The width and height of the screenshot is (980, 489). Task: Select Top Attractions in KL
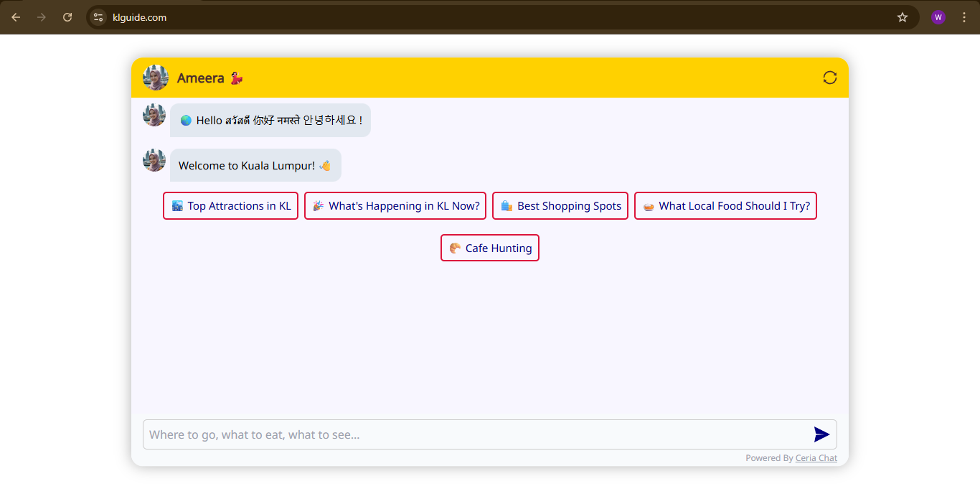(x=230, y=206)
